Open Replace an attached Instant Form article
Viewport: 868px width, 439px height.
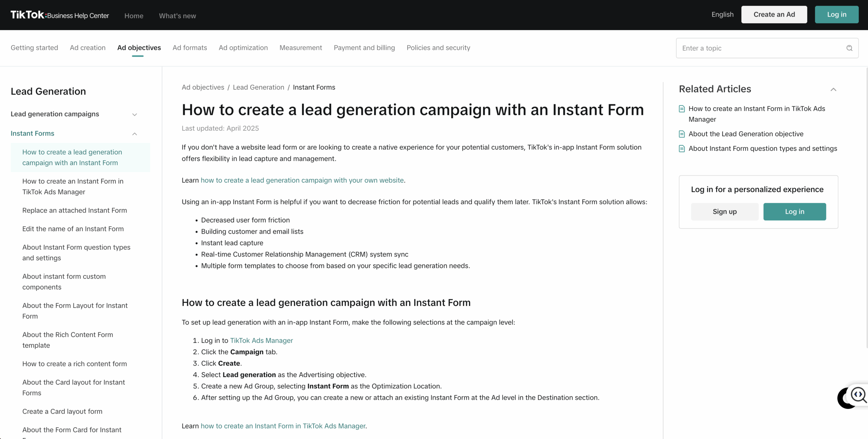point(75,210)
